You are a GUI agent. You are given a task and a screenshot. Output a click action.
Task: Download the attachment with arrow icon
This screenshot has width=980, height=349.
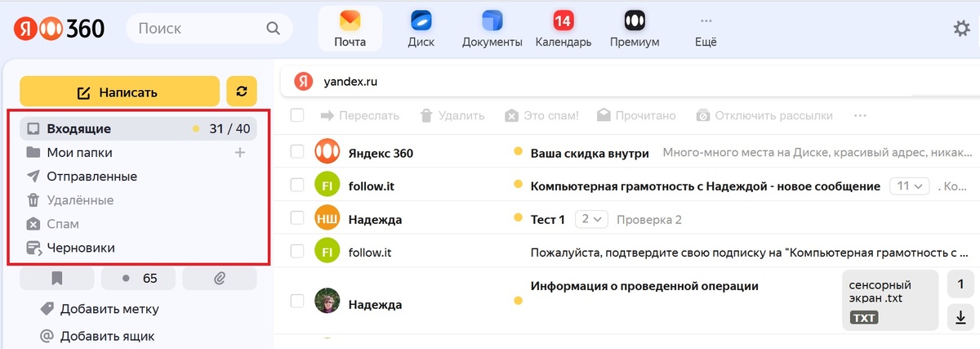point(960,317)
